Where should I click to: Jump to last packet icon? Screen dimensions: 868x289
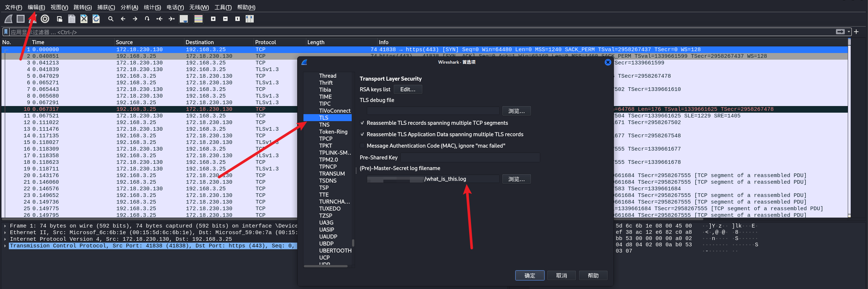coord(172,19)
